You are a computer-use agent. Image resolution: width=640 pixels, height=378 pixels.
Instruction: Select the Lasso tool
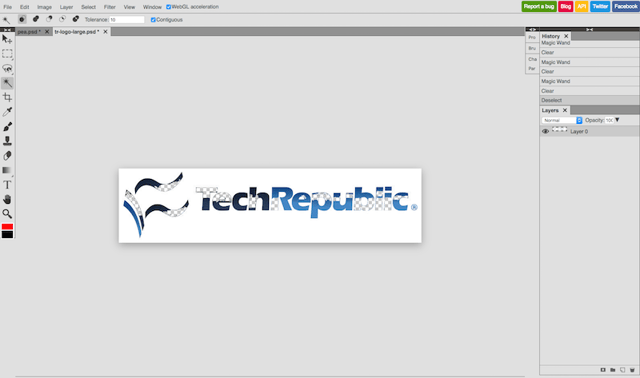[7, 69]
